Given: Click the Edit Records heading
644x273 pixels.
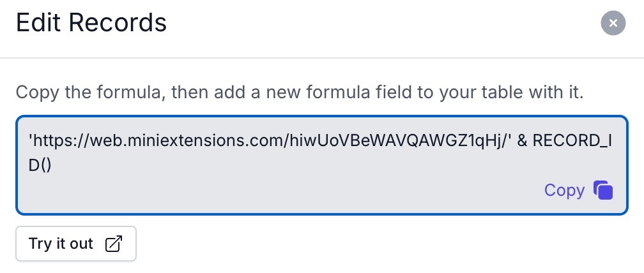Looking at the screenshot, I should point(91,22).
